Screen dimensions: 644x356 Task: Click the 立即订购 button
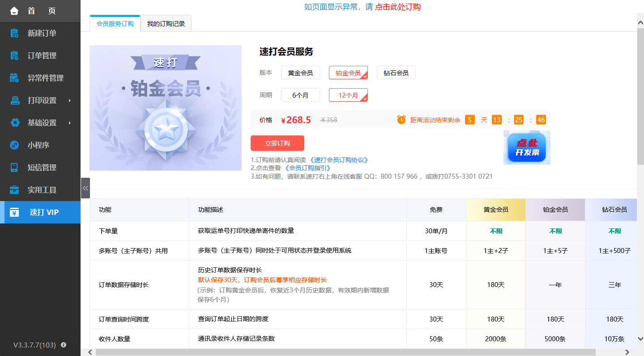tap(277, 143)
